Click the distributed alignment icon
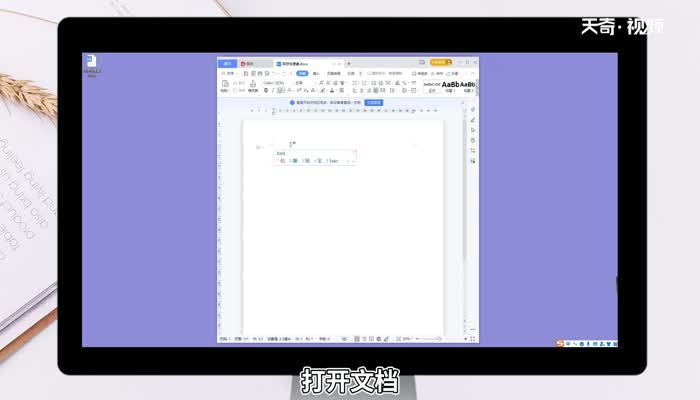The height and width of the screenshot is (400, 700). 383,91
